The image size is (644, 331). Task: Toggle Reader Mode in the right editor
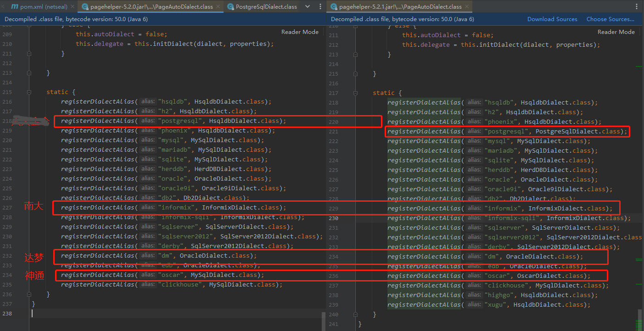click(616, 32)
